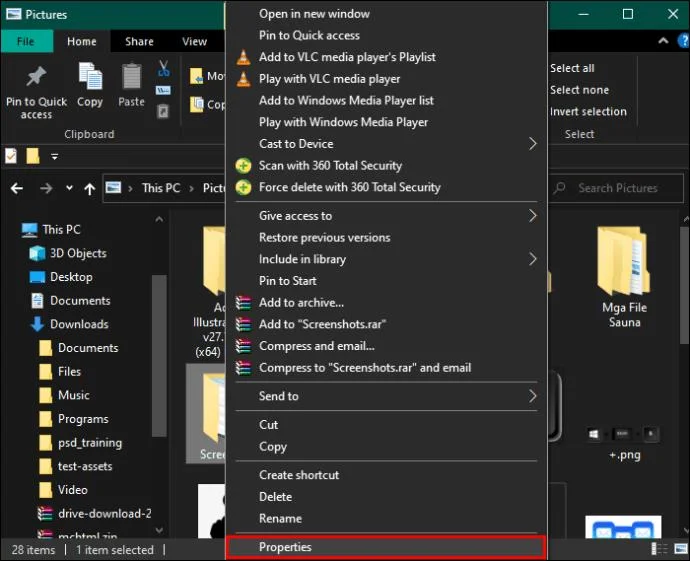Open Properties from the context menu

[386, 547]
